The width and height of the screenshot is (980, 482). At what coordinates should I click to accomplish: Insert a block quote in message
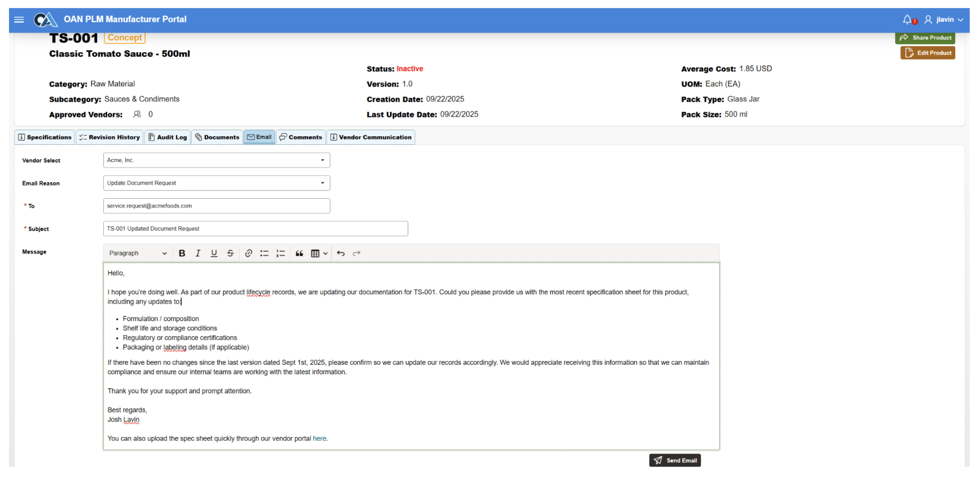pyautogui.click(x=299, y=253)
